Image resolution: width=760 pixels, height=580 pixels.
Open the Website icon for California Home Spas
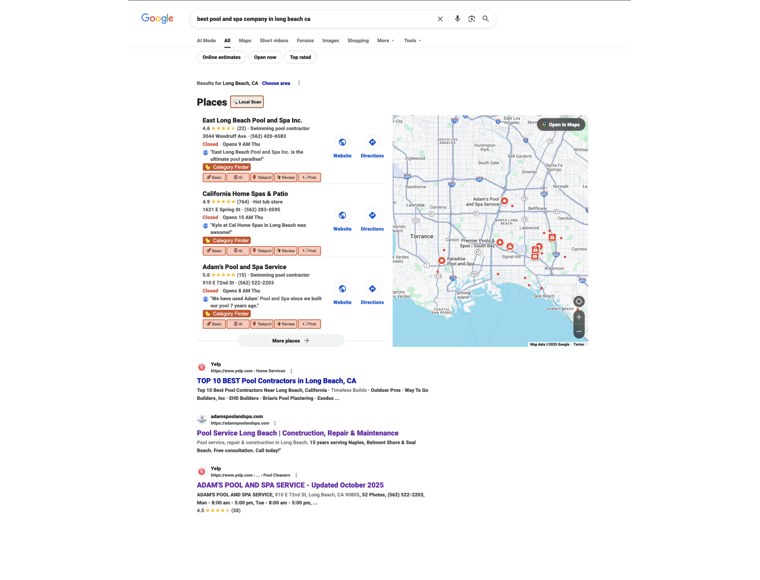(x=342, y=216)
